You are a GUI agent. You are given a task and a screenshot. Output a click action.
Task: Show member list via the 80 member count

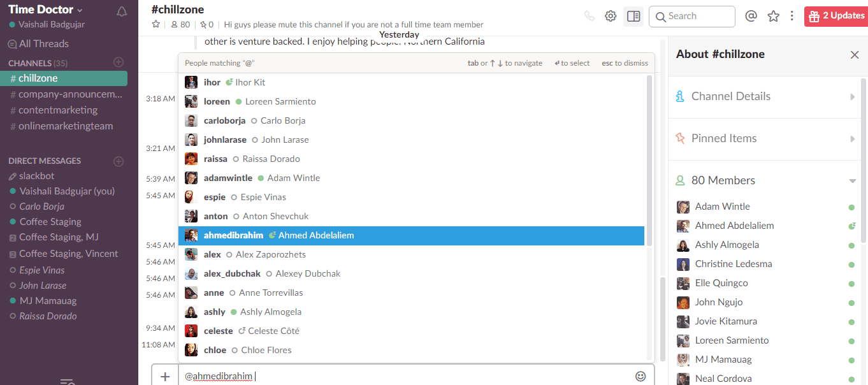(x=175, y=24)
